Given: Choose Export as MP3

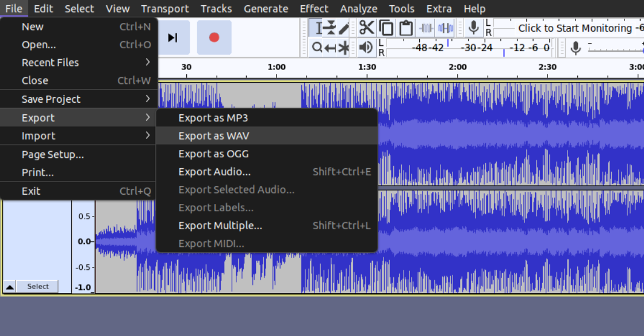Looking at the screenshot, I should coord(267,118).
